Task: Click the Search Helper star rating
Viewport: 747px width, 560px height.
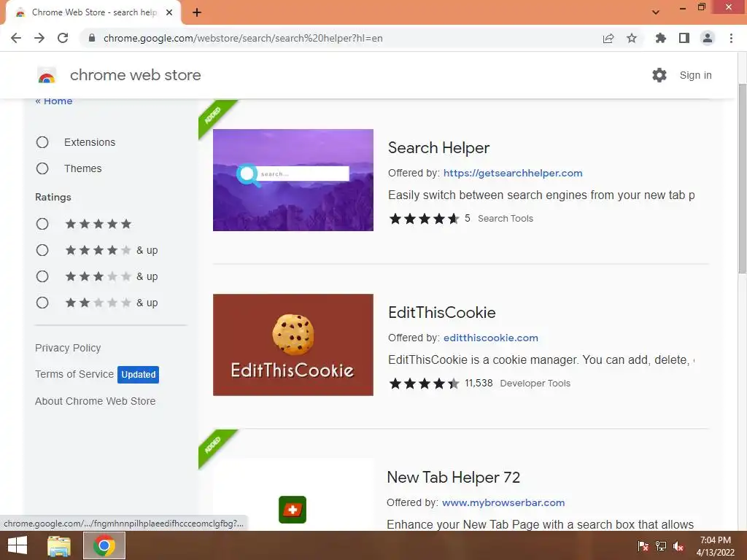Action: (424, 219)
